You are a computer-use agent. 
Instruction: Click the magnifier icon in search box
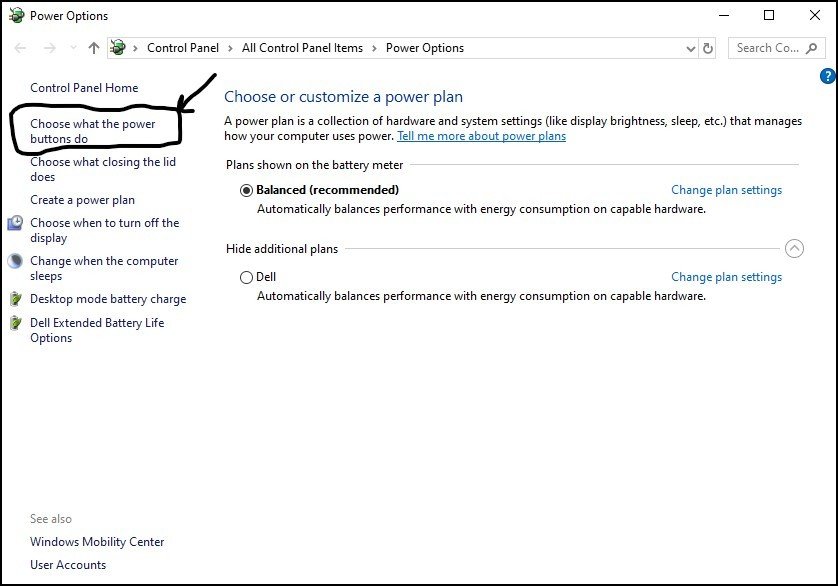[811, 48]
